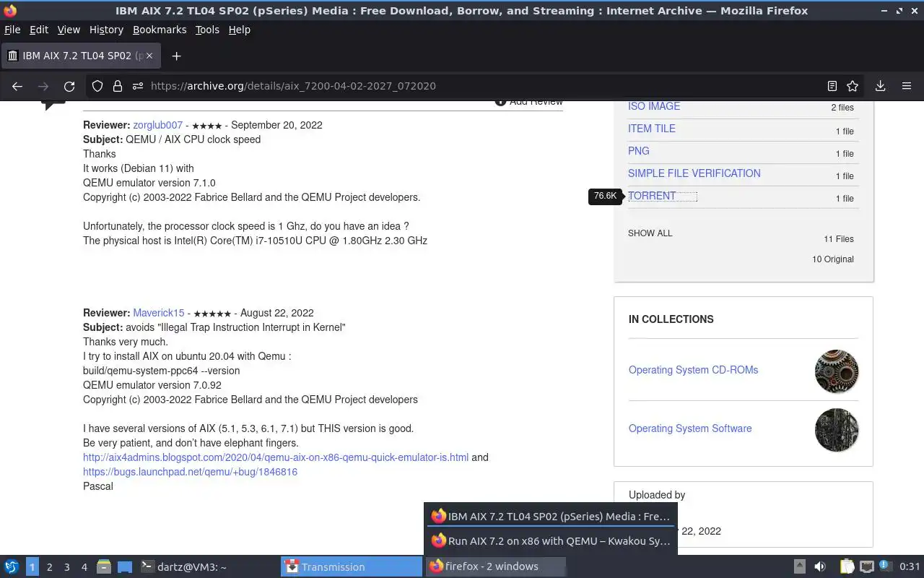Open the bugs.launchpad.net qemu bug link

pyautogui.click(x=190, y=472)
